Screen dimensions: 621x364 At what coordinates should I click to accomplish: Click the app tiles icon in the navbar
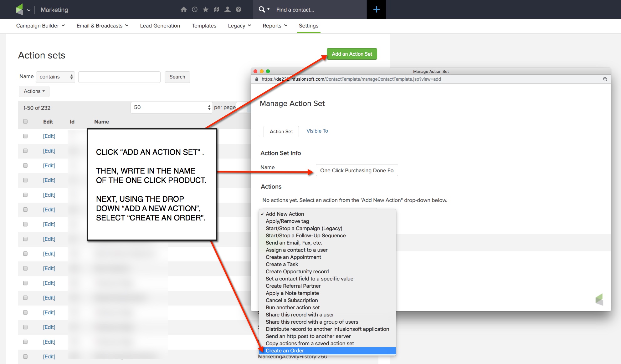[216, 9]
